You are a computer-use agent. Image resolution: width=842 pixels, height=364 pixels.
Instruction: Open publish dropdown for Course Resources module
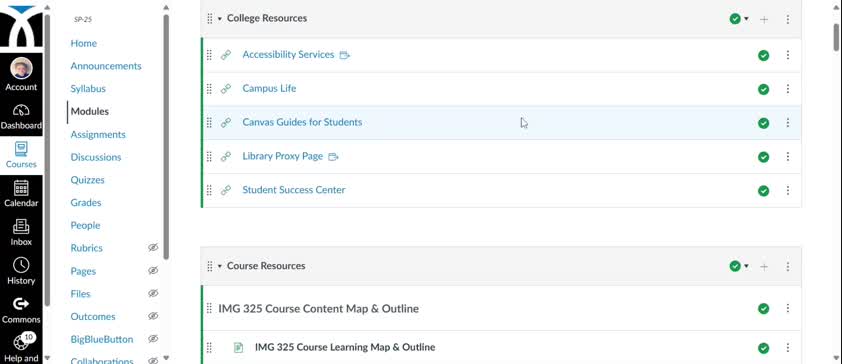(x=739, y=266)
